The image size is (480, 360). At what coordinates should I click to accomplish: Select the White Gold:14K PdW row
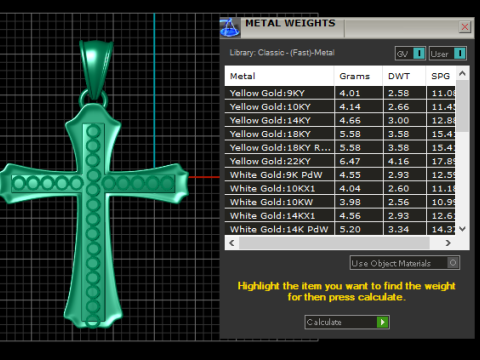coord(340,229)
